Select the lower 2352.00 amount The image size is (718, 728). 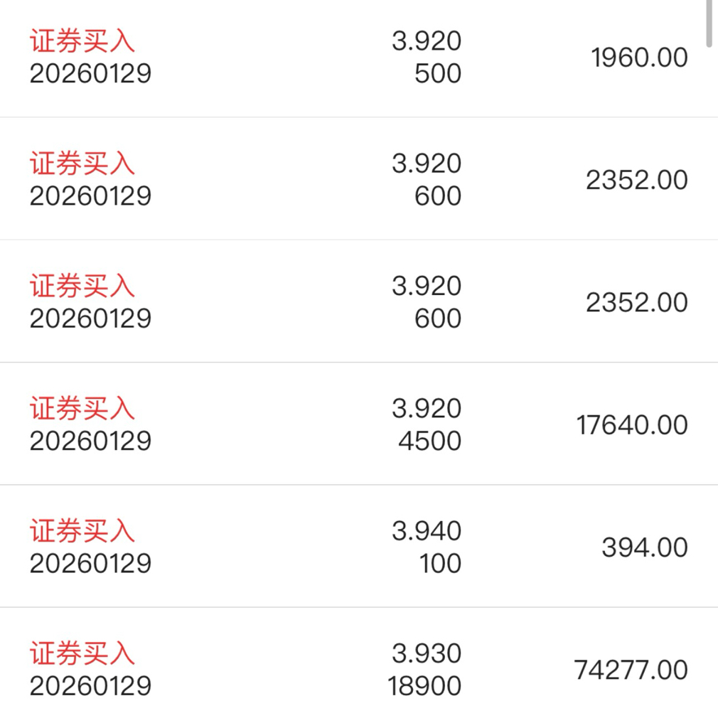636,303
